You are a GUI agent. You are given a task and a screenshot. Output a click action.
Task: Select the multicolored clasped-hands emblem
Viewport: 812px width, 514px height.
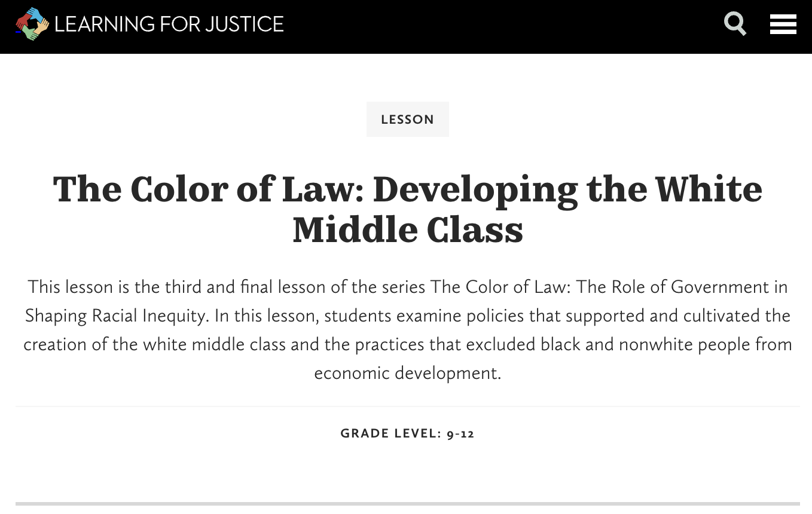31,24
